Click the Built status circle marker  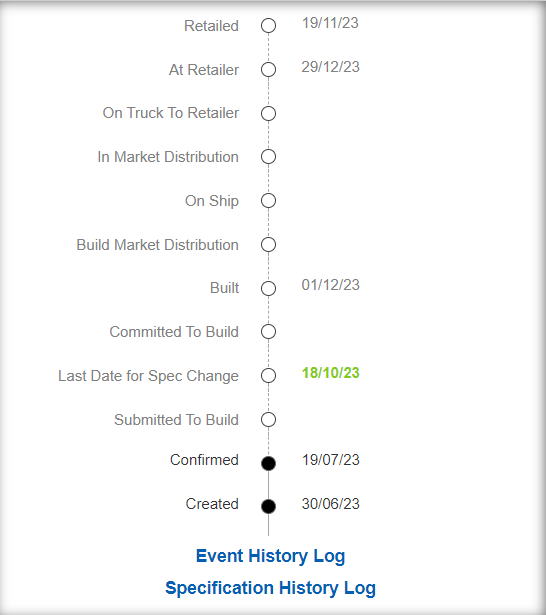pyautogui.click(x=268, y=289)
